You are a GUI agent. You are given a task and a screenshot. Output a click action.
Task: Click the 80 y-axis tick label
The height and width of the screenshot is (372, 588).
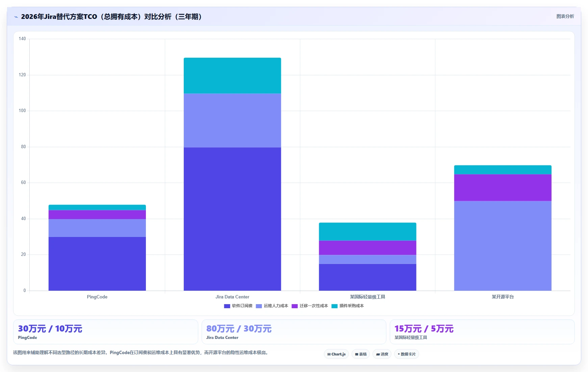pyautogui.click(x=23, y=147)
